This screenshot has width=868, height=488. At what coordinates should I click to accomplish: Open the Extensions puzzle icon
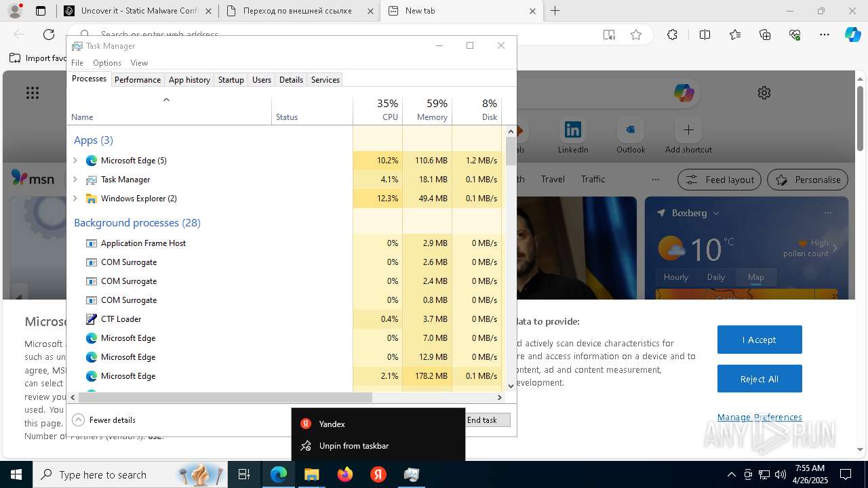click(672, 35)
